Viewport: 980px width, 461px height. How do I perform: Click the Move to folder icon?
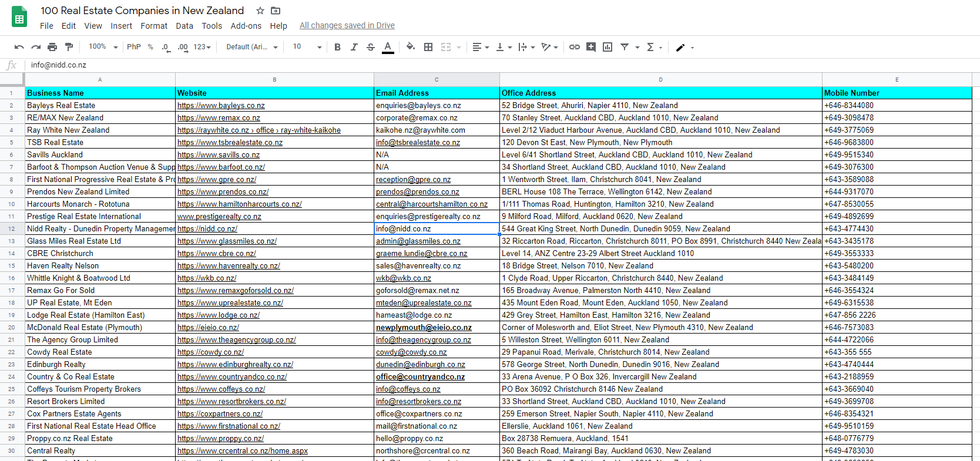point(276,11)
